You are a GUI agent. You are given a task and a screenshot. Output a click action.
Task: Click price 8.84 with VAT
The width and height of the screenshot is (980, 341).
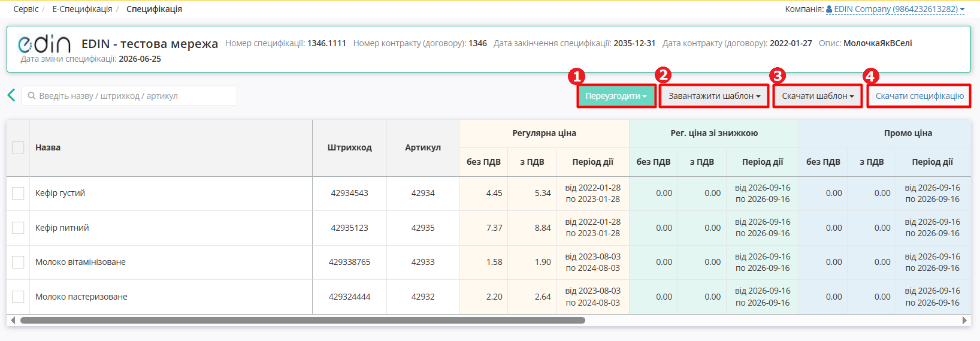click(x=543, y=228)
